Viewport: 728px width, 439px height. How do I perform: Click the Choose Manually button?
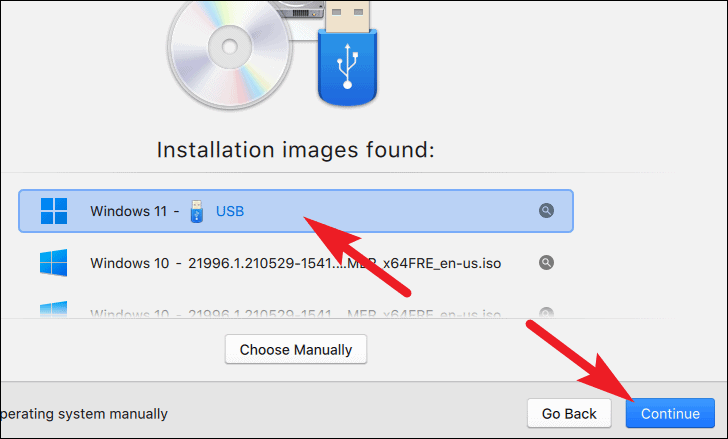coord(296,349)
